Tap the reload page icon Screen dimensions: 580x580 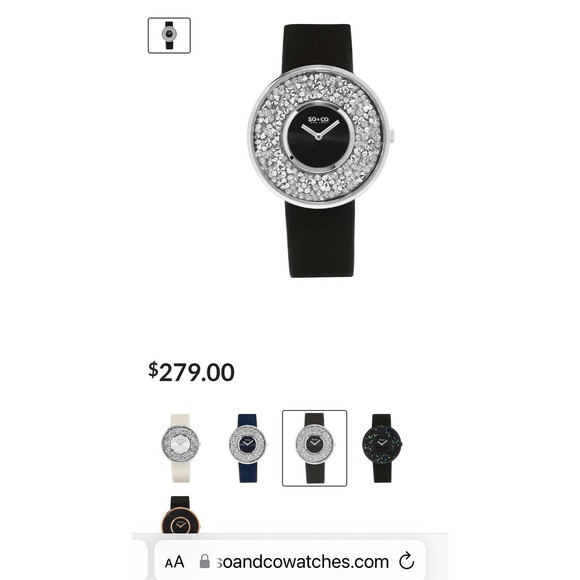[406, 561]
